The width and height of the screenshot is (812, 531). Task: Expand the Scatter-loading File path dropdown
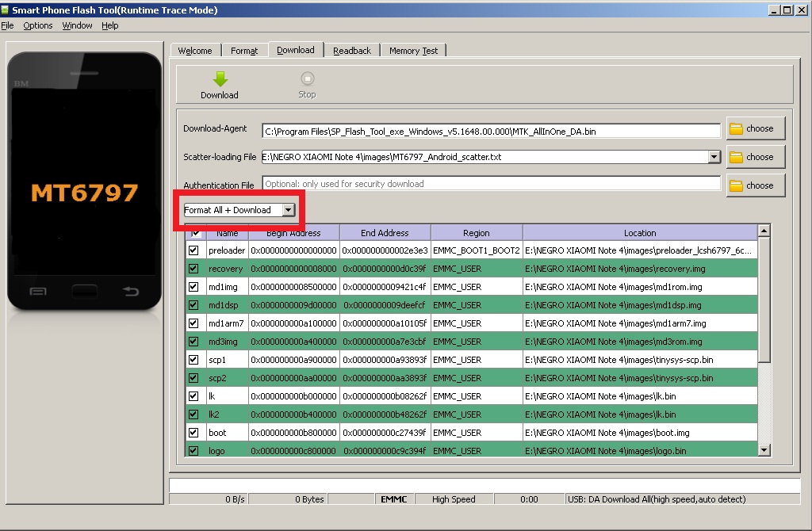coord(714,157)
